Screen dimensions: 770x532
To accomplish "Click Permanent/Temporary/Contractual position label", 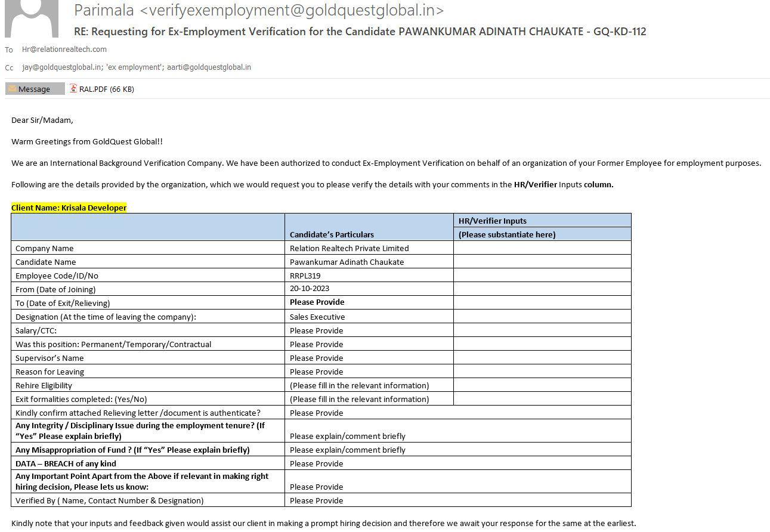I will (113, 344).
